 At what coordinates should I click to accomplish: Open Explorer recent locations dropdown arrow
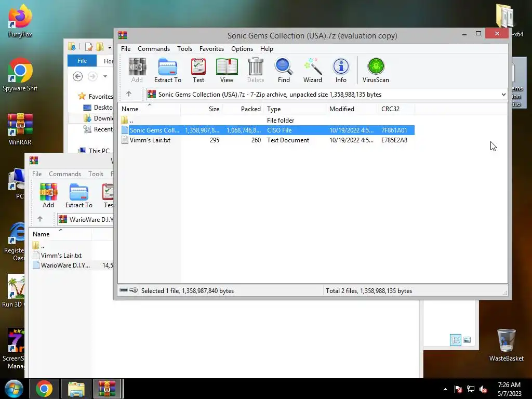pos(105,76)
